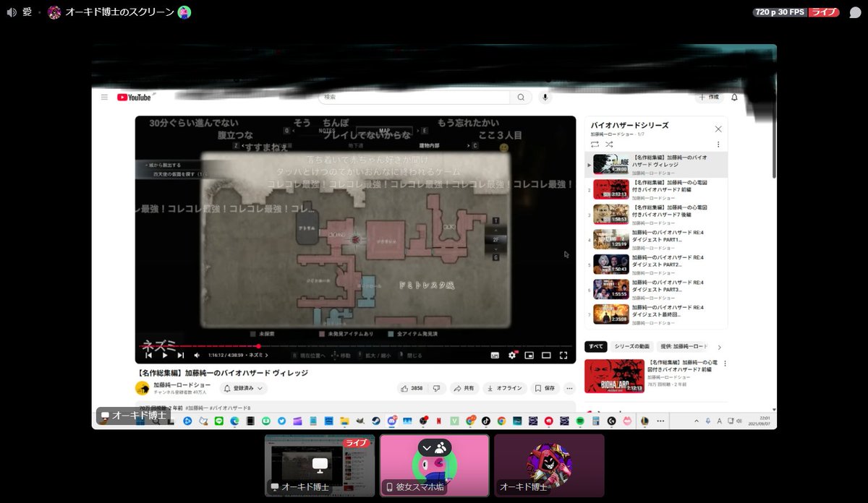Play playlist item RE:4 ダイジェスト PART1
Viewport: 868px width, 503px height.
(656, 239)
